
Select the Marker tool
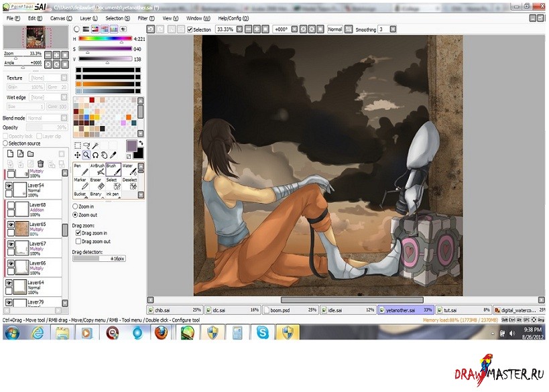tap(81, 184)
